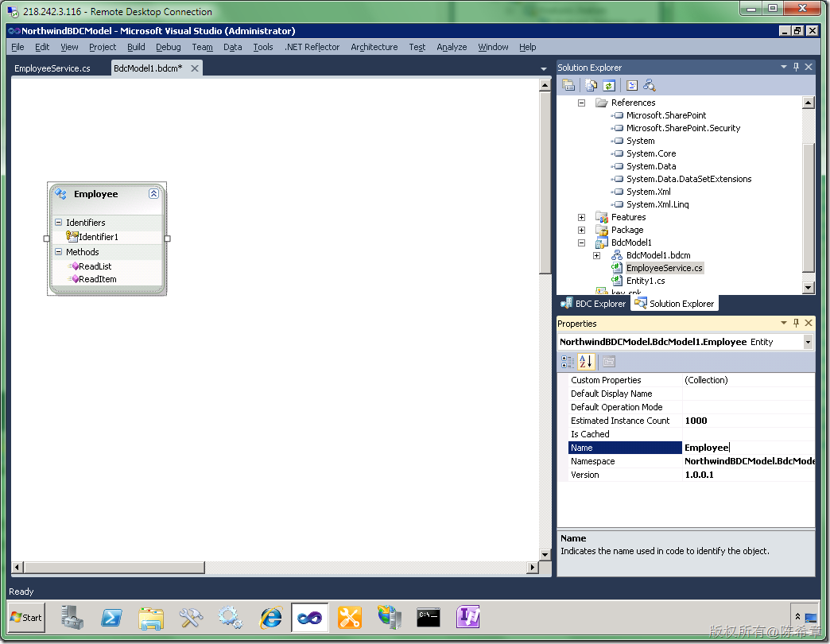Open the document tab list dropdown arrow

tap(543, 69)
